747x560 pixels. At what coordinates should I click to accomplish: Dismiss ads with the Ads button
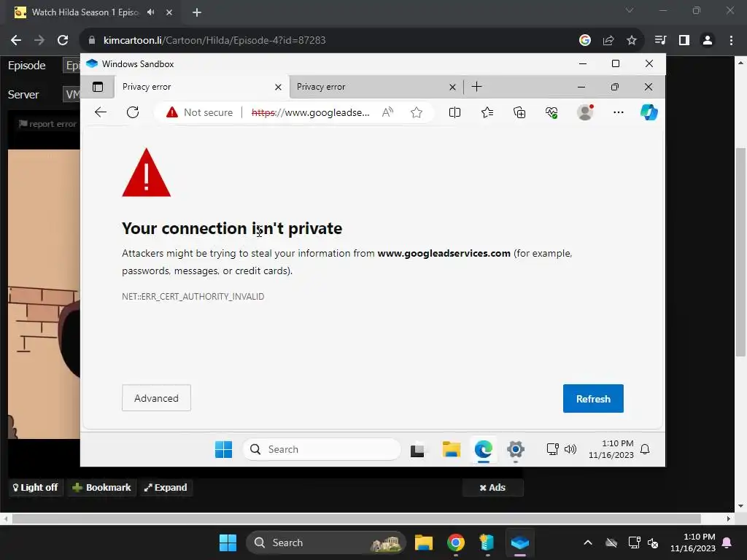492,487
